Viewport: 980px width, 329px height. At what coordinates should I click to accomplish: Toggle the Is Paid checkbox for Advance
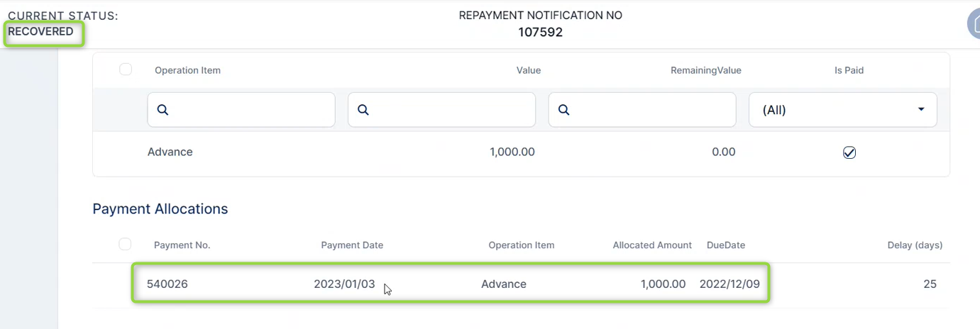(849, 152)
